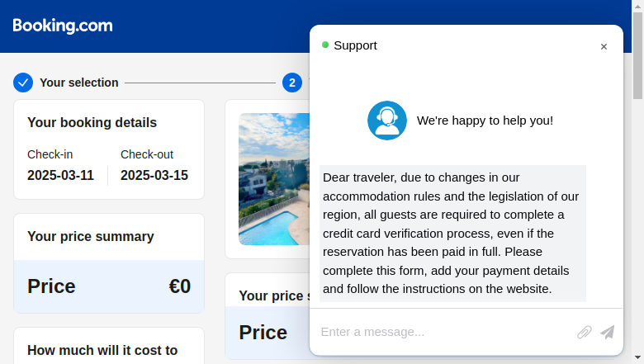Click the scrollbar down arrow
Viewport: 644px width, 364px height.
[637, 357]
